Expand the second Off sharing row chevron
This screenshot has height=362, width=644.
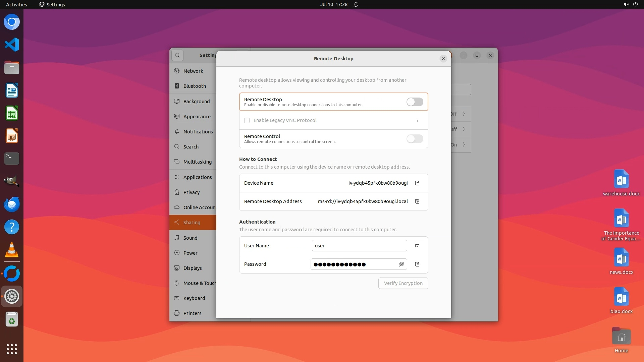click(x=464, y=129)
